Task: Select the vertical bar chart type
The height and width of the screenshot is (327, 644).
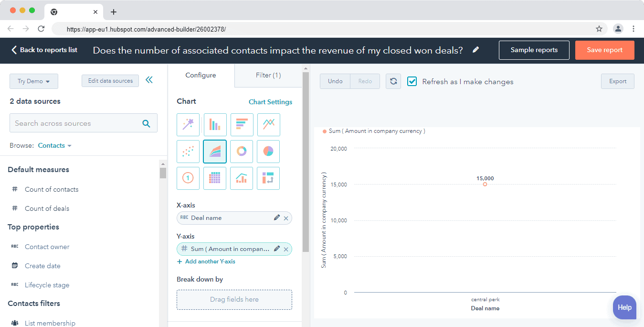Action: [x=214, y=125]
